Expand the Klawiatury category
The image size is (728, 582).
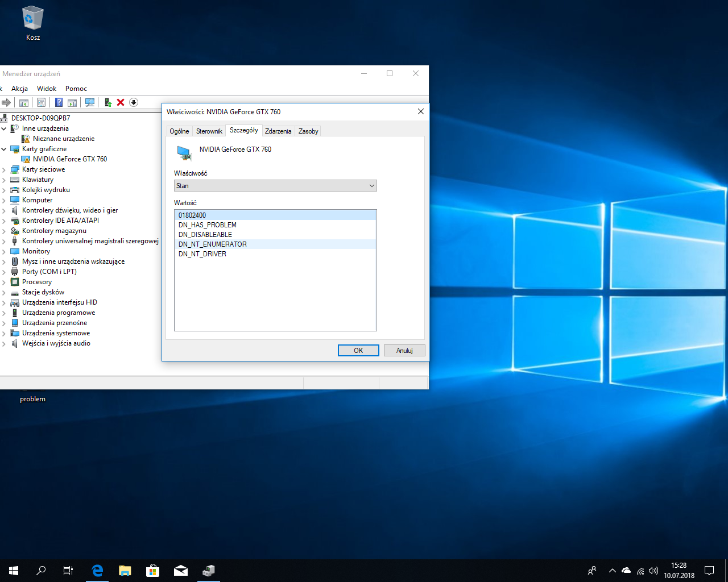(4, 180)
